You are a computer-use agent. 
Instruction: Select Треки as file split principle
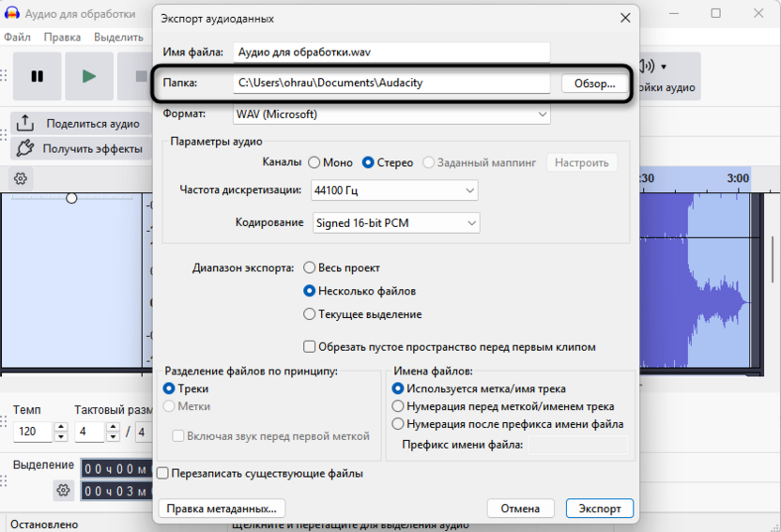(169, 388)
